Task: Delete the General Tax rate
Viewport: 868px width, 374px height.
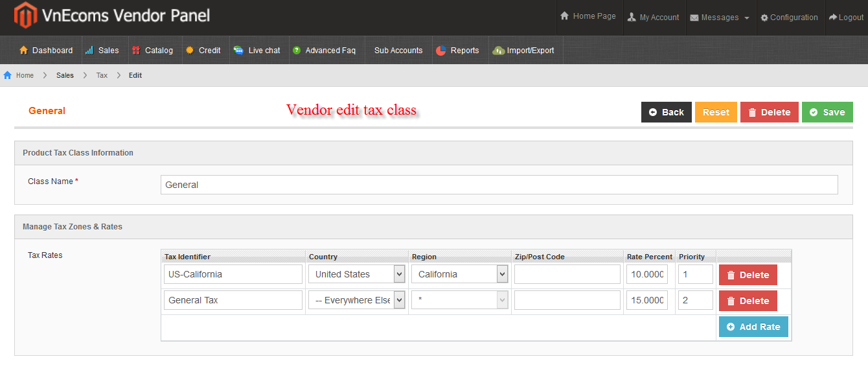Action: tap(748, 301)
